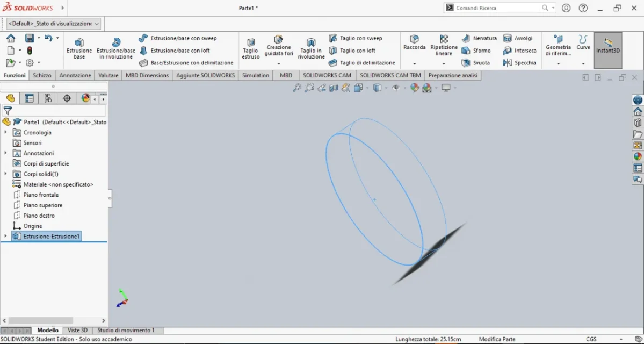Open Preparazione analisi tab
This screenshot has height=344, width=644.
[x=453, y=76]
